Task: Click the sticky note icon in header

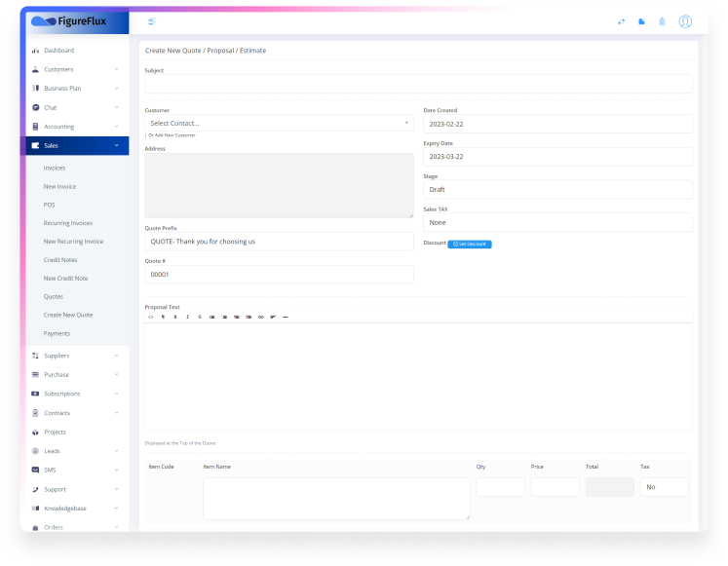Action: pyautogui.click(x=641, y=21)
